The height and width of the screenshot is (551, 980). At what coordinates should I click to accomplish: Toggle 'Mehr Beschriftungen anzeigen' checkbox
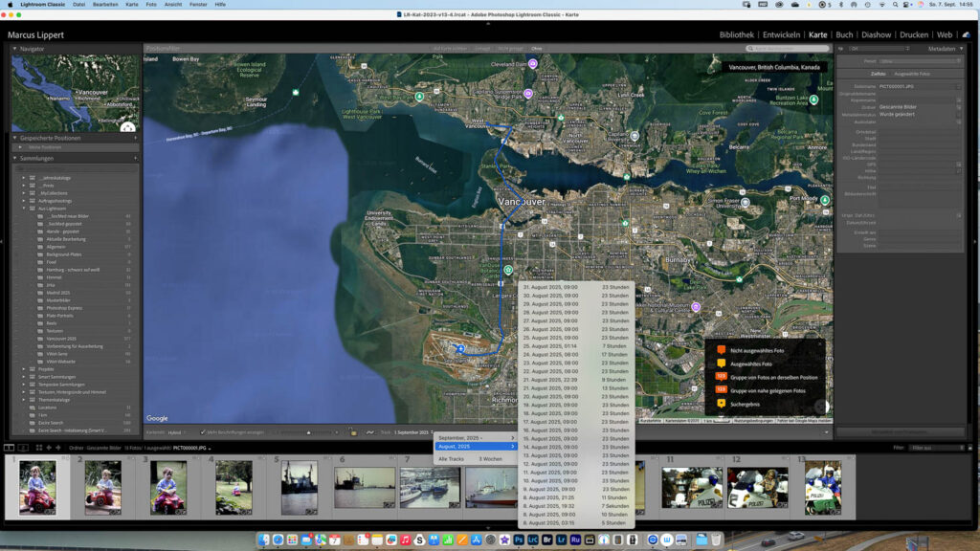pyautogui.click(x=203, y=432)
